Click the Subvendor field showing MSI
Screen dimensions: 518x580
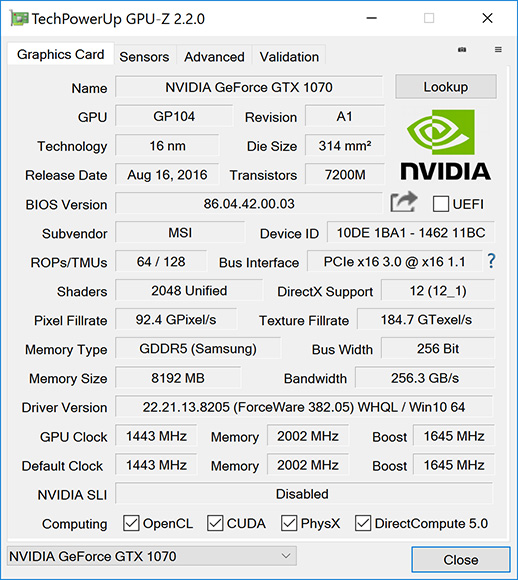[180, 233]
